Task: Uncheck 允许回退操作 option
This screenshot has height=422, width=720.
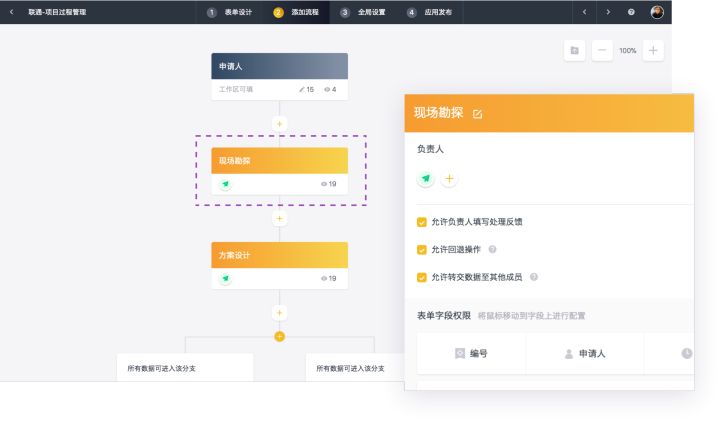Action: point(422,249)
